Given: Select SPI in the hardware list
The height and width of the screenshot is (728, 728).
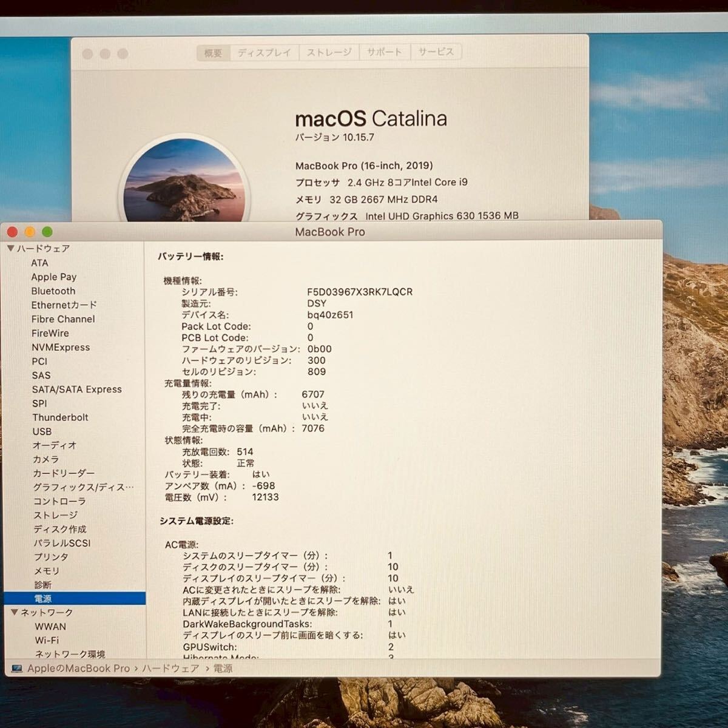Looking at the screenshot, I should click(39, 403).
